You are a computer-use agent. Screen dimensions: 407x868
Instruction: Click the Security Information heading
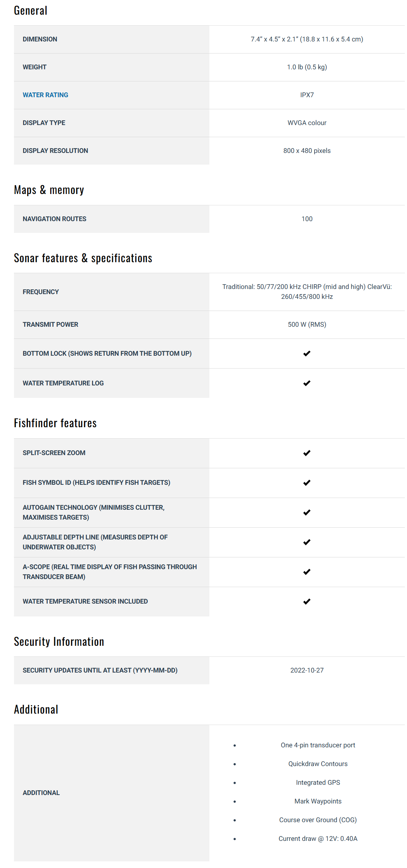pos(59,642)
